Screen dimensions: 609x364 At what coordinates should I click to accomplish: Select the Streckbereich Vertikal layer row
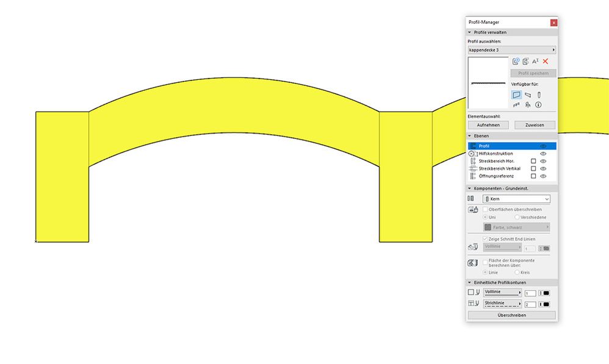pos(513,169)
